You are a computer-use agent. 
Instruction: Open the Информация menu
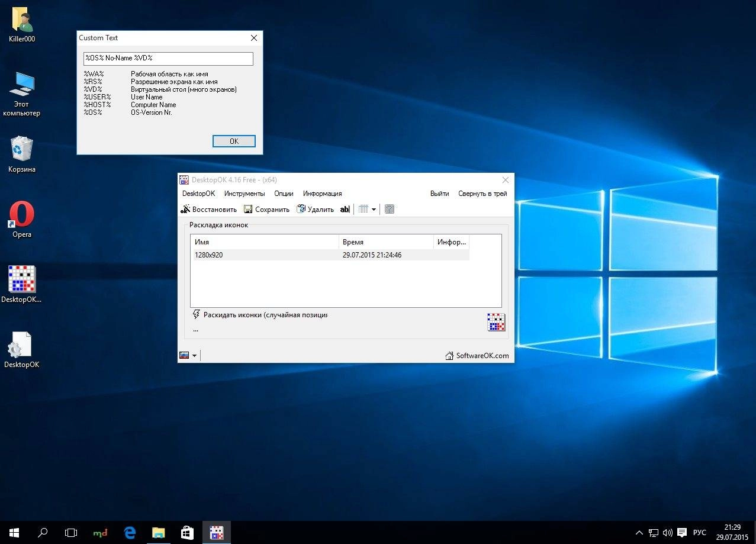point(322,194)
